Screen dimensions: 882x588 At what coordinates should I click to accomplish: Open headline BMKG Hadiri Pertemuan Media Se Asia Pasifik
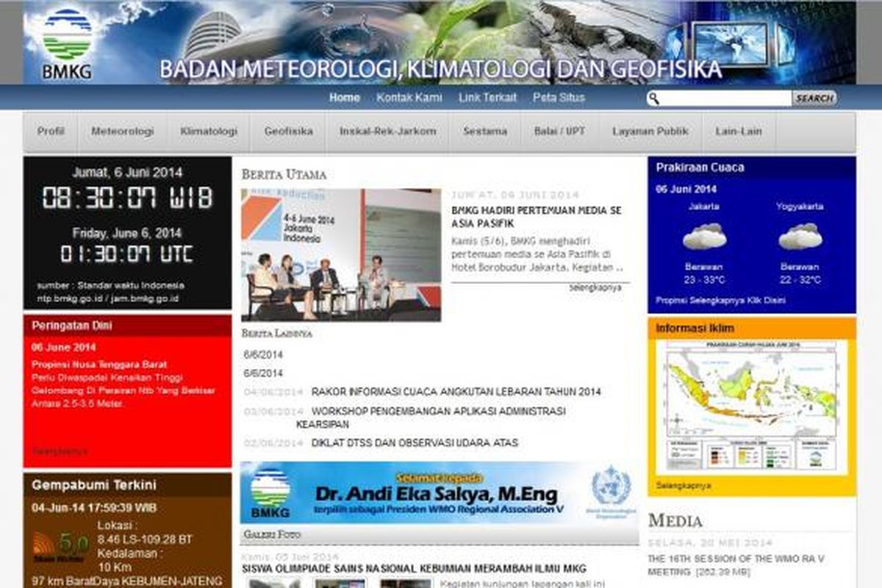point(537,217)
